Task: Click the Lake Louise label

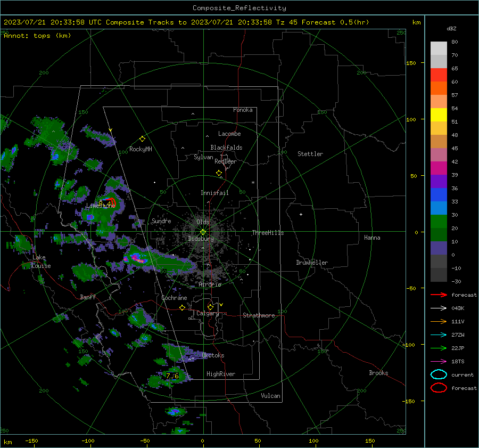Action: [41, 262]
